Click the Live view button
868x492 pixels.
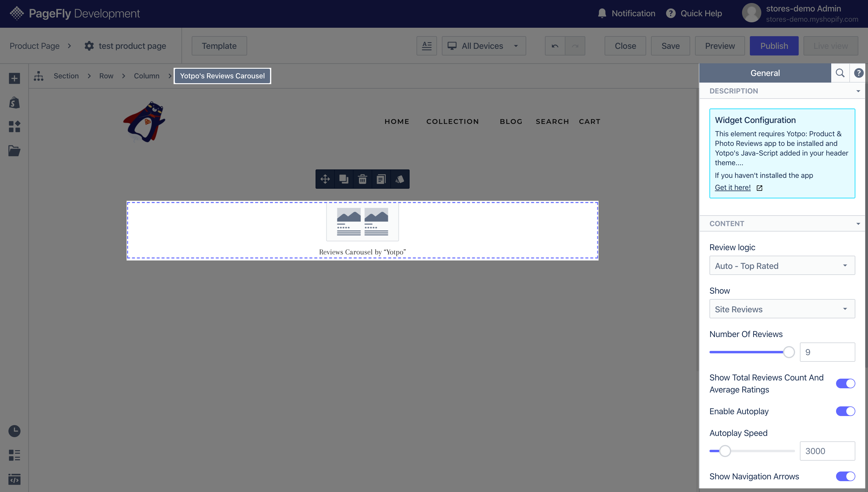point(831,46)
